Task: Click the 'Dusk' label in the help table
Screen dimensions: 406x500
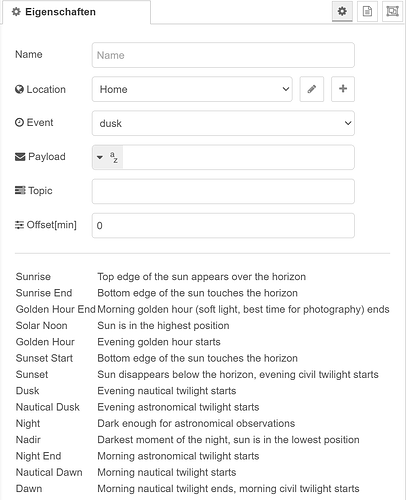Action: pos(28,391)
